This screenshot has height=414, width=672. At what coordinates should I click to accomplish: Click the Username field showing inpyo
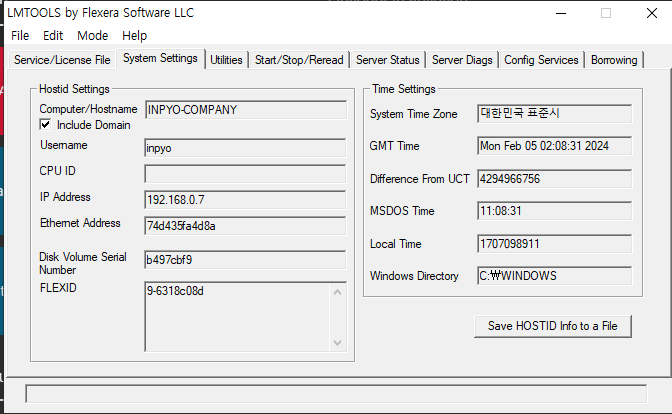245,148
